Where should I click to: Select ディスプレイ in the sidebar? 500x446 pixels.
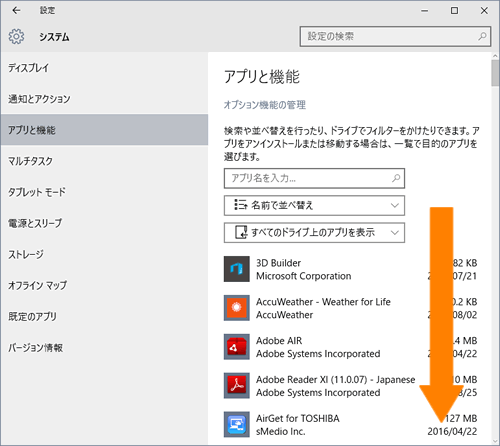tap(104, 68)
